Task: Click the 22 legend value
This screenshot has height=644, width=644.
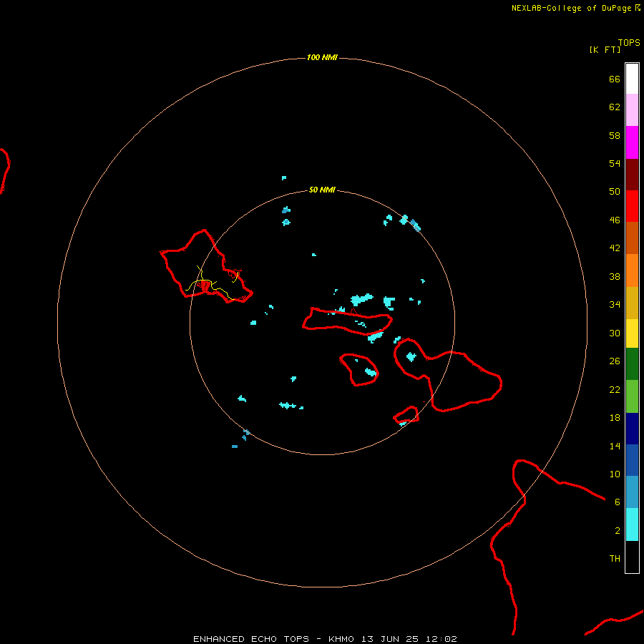Action: click(615, 390)
